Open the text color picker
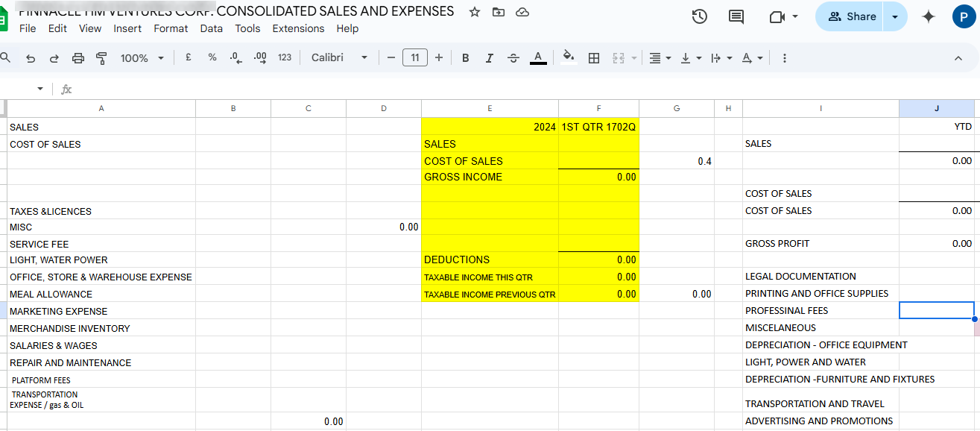This screenshot has height=431, width=980. pos(538,58)
